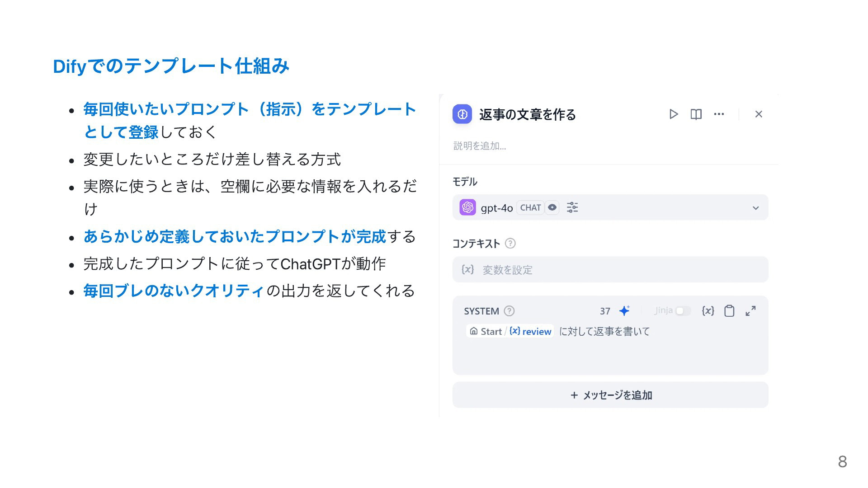Click the slide title Difyでのテンプレート仕組み
Viewport: 868px width, 488px height.
tap(171, 66)
